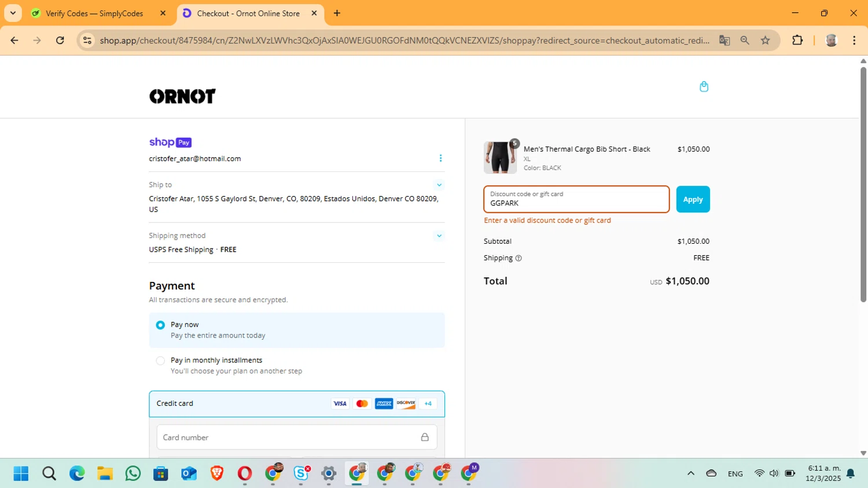The height and width of the screenshot is (488, 868).
Task: Click the ENG language indicator
Action: tap(735, 474)
